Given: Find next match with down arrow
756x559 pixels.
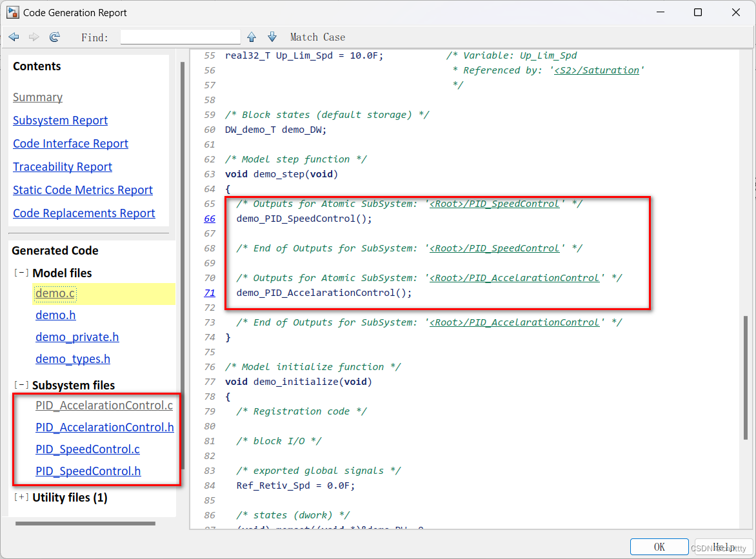Looking at the screenshot, I should [x=272, y=37].
